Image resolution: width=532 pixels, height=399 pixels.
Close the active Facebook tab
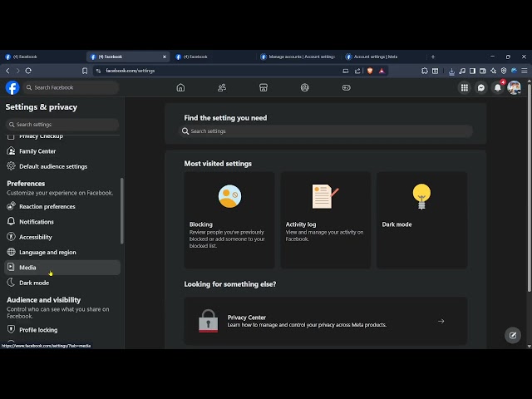[165, 57]
